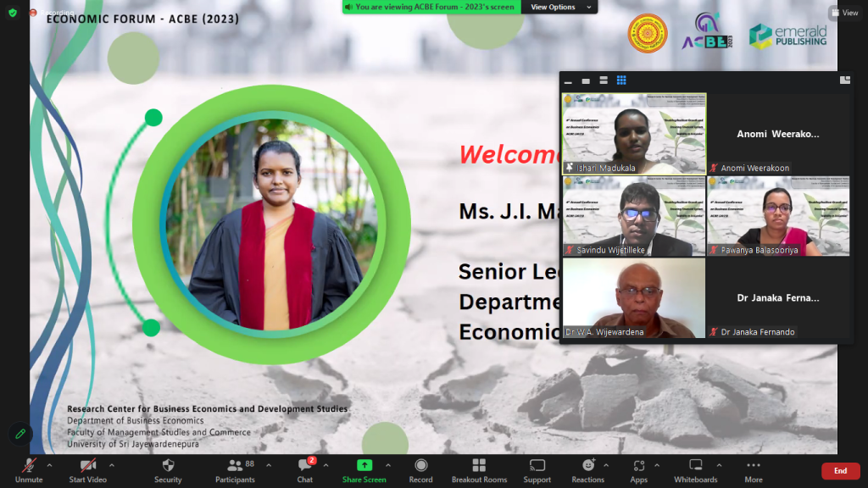Unmute the microphone
Screen dimensions: 868x488
(x=28, y=469)
